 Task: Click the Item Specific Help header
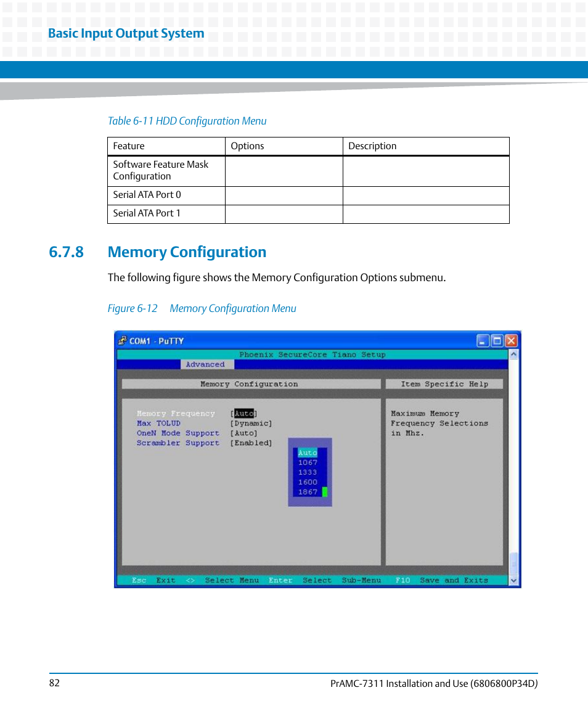coord(444,384)
